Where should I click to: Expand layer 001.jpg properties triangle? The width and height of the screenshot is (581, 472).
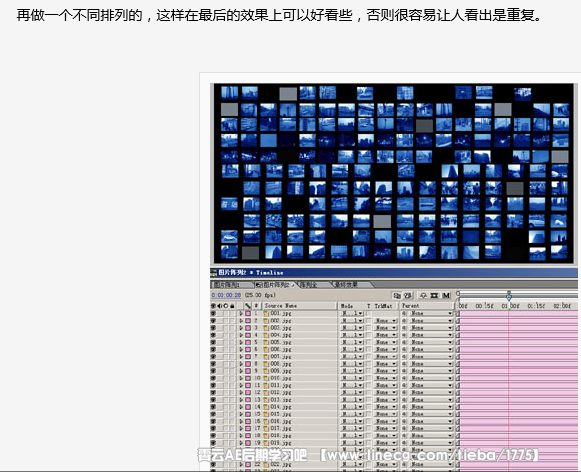(x=241, y=313)
